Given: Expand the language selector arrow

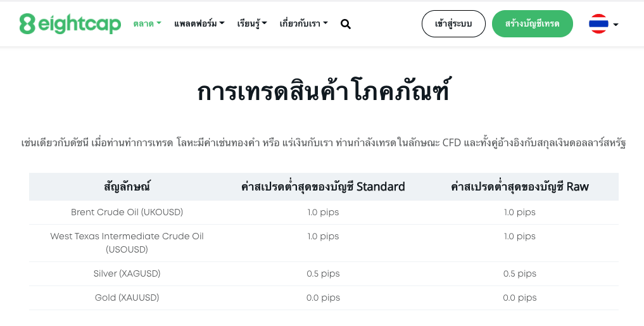Looking at the screenshot, I should [x=616, y=25].
